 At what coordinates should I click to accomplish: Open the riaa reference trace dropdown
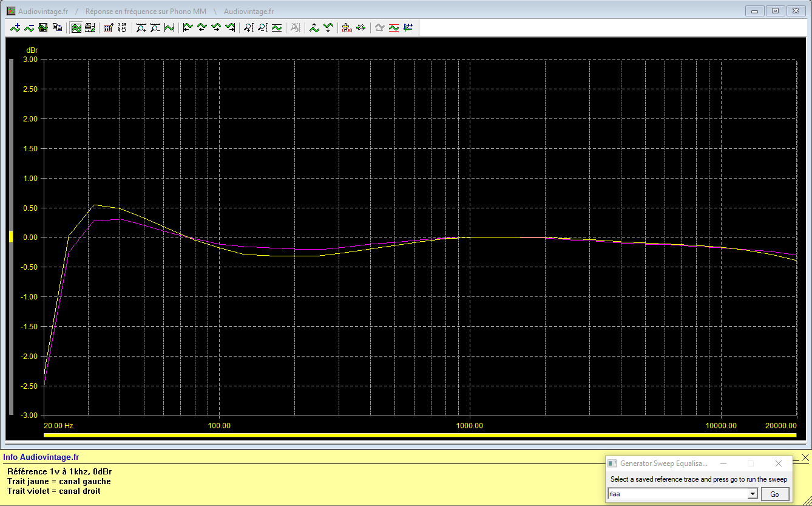click(753, 494)
